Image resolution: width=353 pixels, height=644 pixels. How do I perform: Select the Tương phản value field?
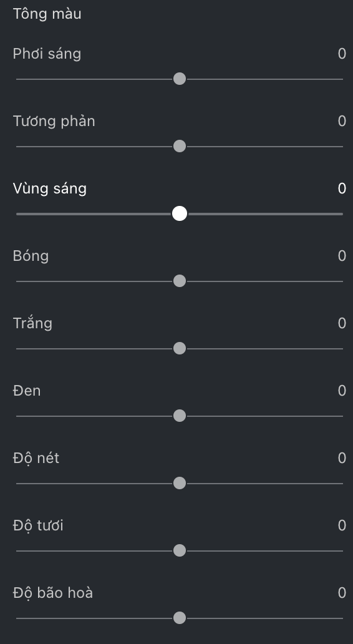(342, 121)
